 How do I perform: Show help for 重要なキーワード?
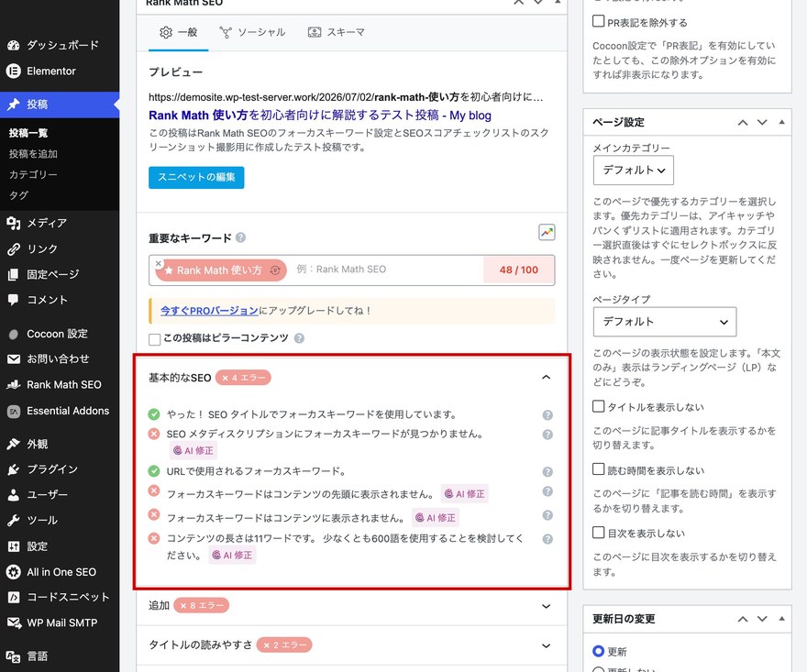coord(241,237)
